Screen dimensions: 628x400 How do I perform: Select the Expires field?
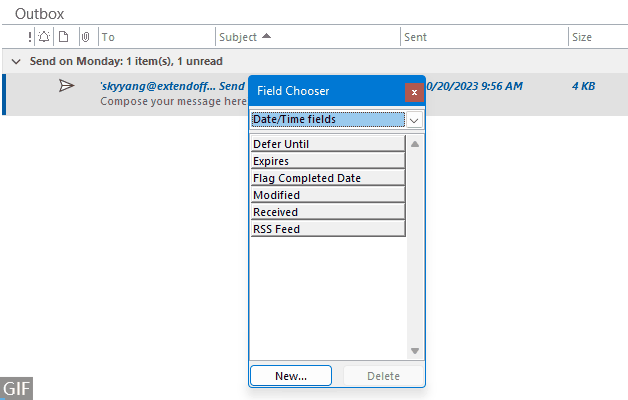328,161
